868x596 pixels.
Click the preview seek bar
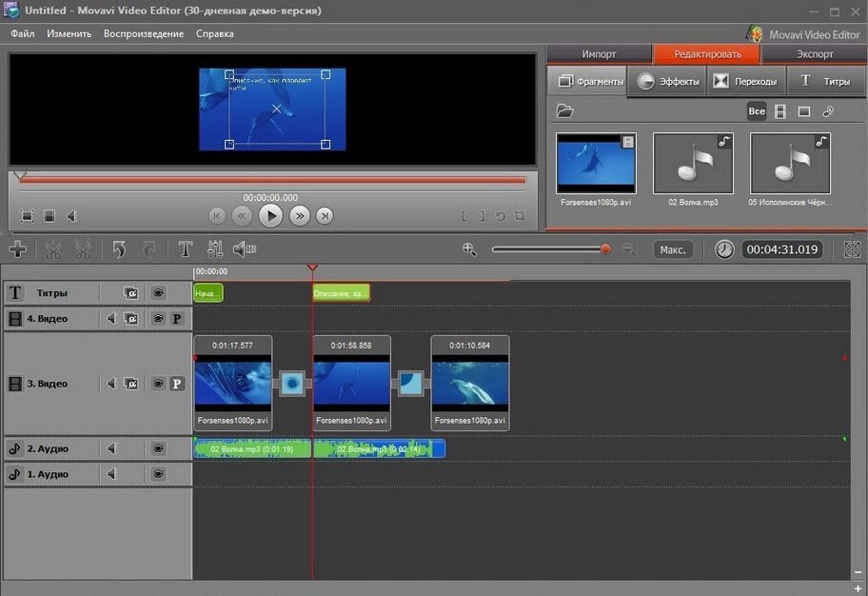point(272,180)
